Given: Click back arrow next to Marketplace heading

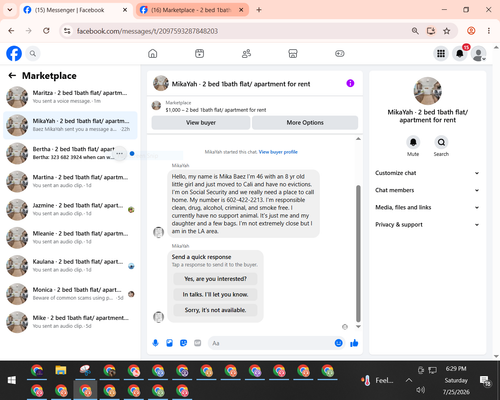Looking at the screenshot, I should click(x=12, y=76).
